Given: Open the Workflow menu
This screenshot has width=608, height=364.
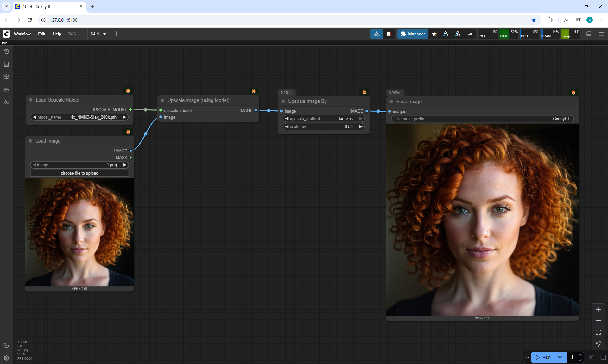Looking at the screenshot, I should [x=22, y=34].
